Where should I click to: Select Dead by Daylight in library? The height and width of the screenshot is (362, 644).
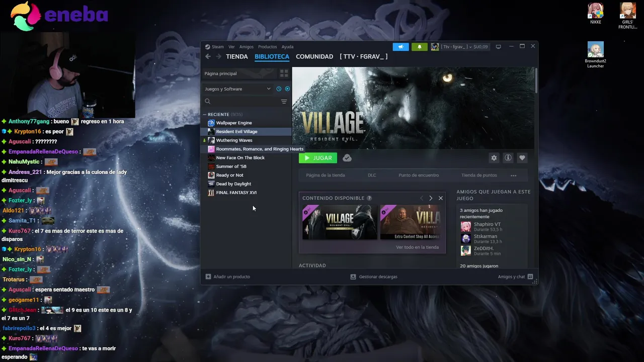[246, 184]
